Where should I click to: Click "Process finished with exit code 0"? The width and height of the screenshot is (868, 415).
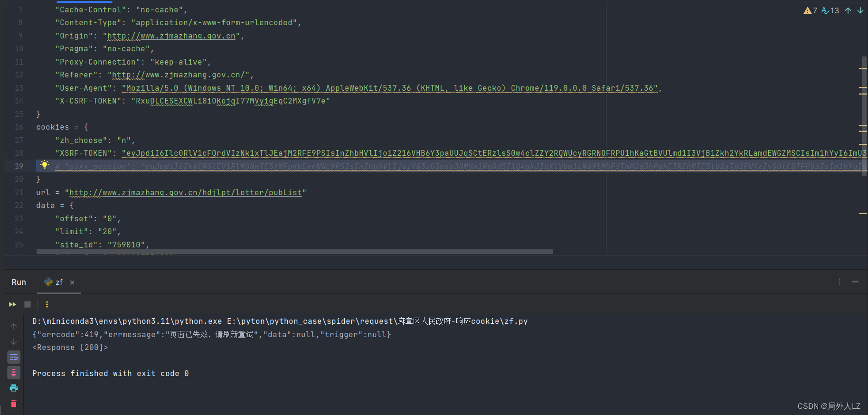[x=111, y=374]
